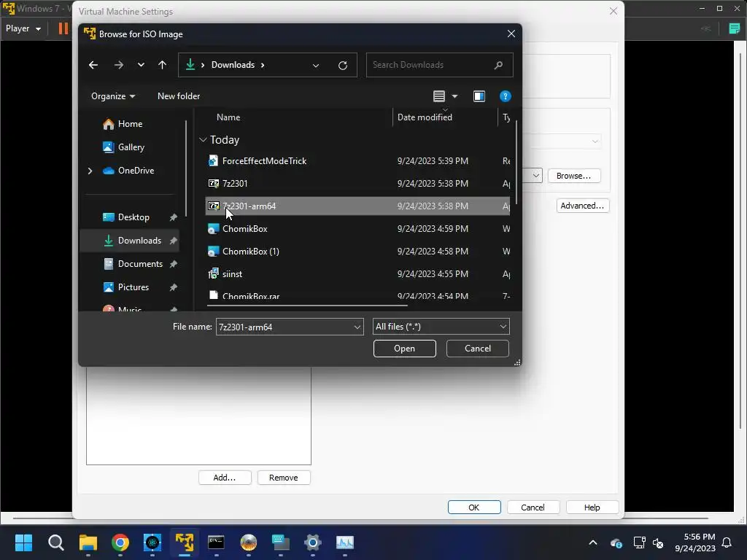The width and height of the screenshot is (747, 560).
Task: Click Browse in Virtual Machine Settings
Action: click(573, 176)
